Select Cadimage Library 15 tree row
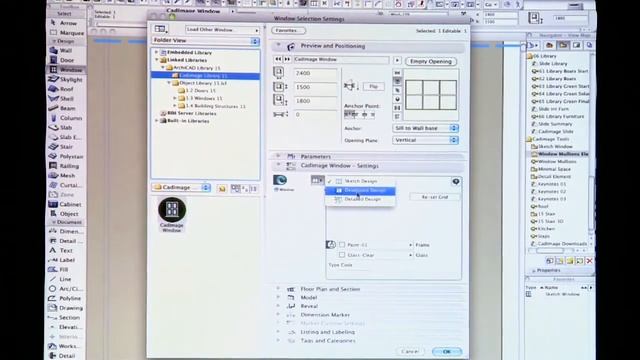640x360 pixels. [205, 76]
